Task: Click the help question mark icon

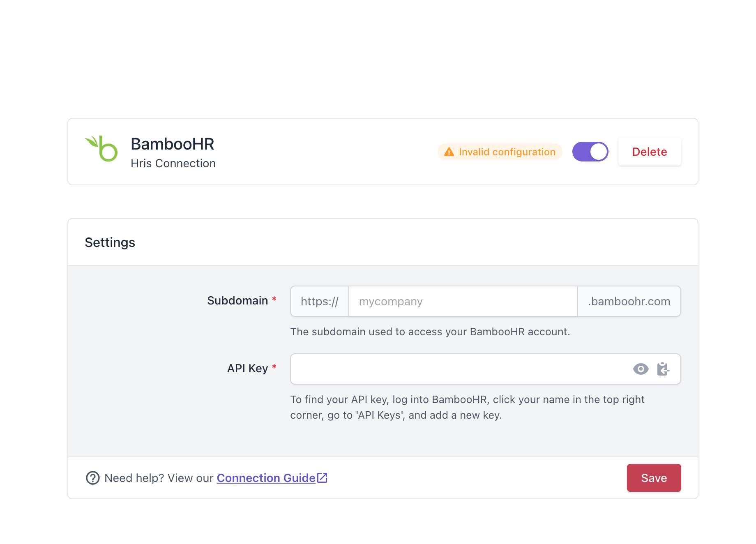Action: (93, 478)
